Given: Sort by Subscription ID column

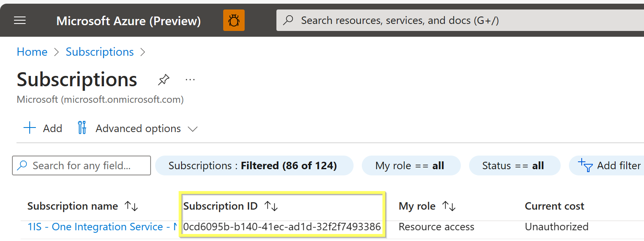Looking at the screenshot, I should tap(231, 206).
